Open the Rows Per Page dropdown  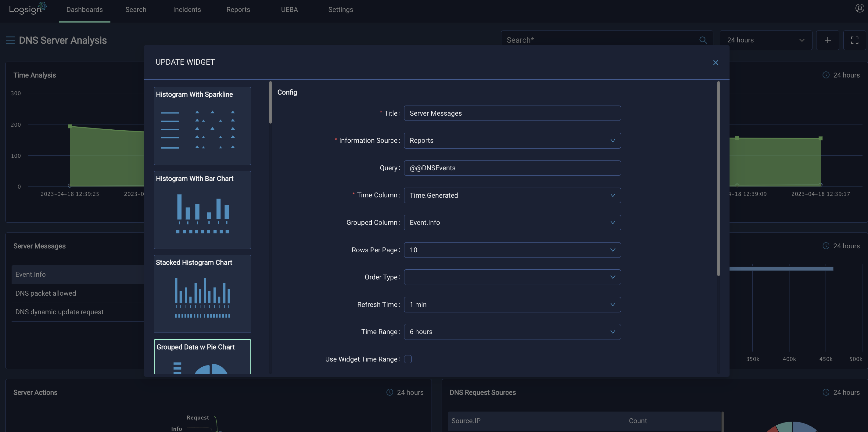pos(512,250)
